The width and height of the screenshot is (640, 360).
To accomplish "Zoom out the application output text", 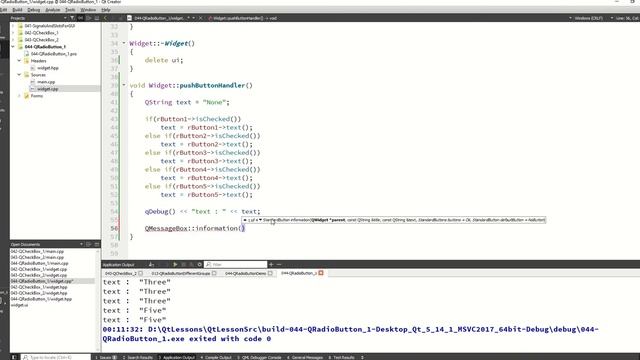I will [279, 264].
